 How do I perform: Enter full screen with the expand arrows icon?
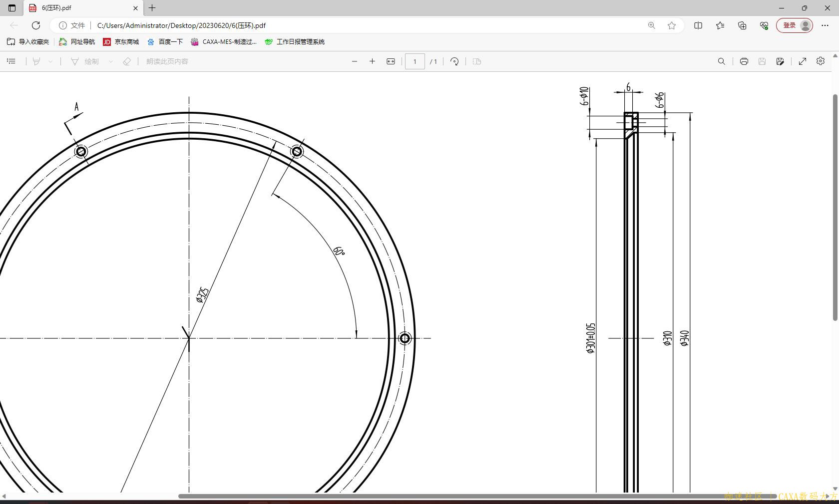tap(803, 61)
